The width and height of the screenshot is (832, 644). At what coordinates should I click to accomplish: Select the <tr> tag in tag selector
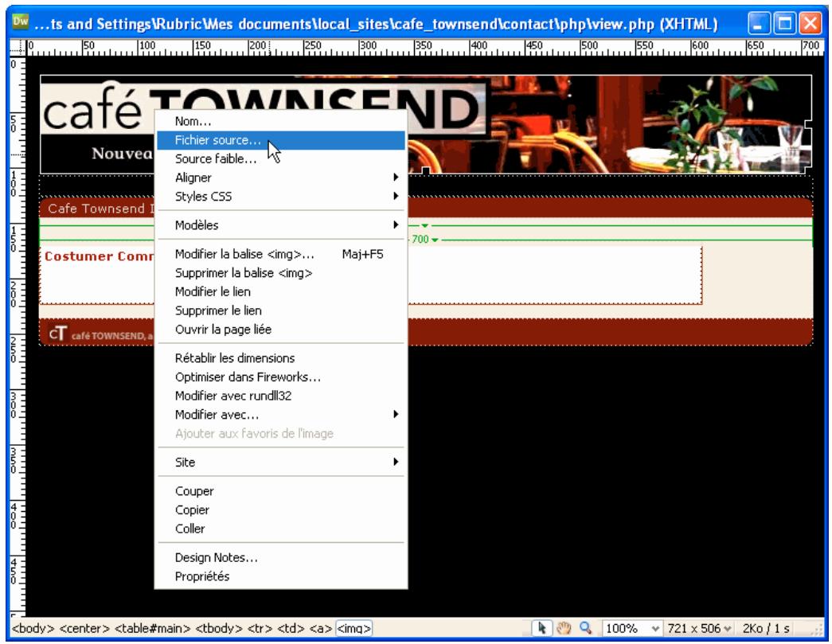pyautogui.click(x=260, y=629)
